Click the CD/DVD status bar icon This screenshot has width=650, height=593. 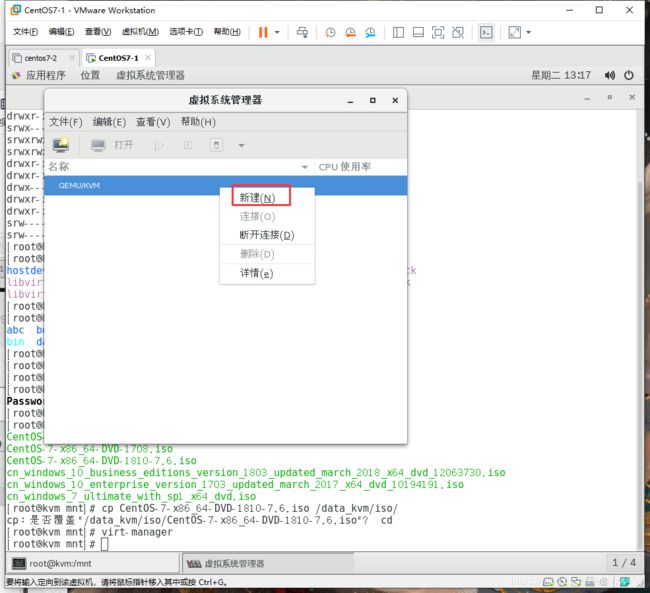pos(562,582)
